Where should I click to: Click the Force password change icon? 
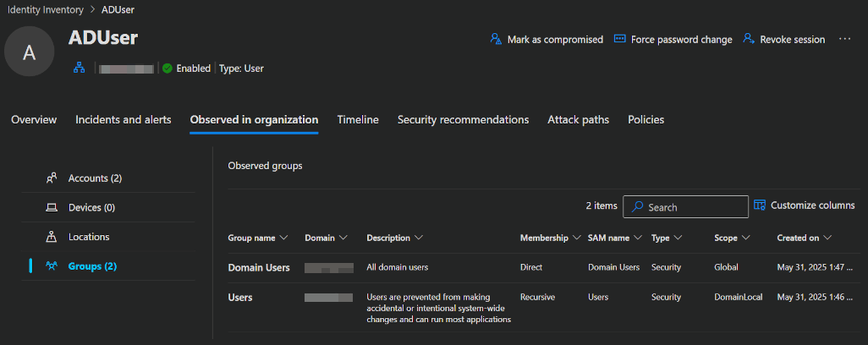tap(619, 40)
